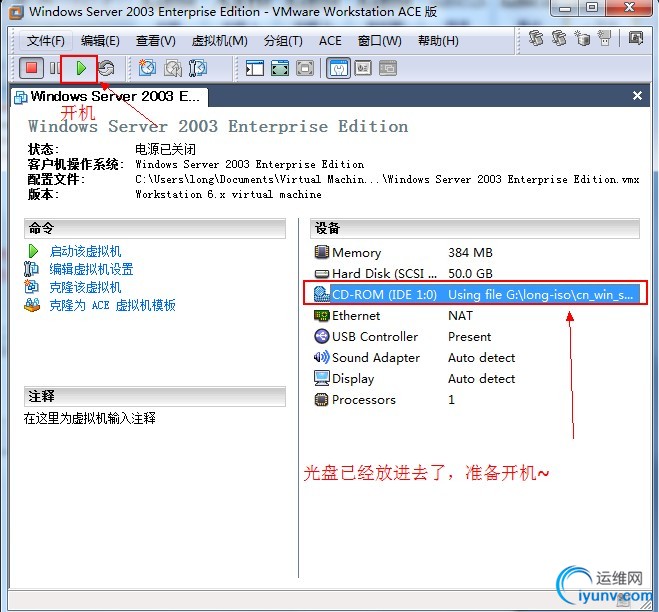Select the Ethernet device row
This screenshot has height=612, width=659.
(x=476, y=315)
